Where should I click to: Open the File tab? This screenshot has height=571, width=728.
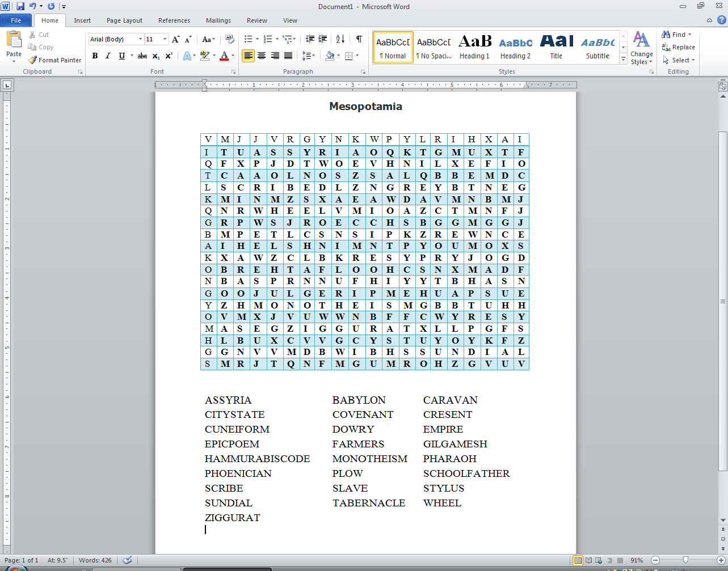tap(16, 20)
